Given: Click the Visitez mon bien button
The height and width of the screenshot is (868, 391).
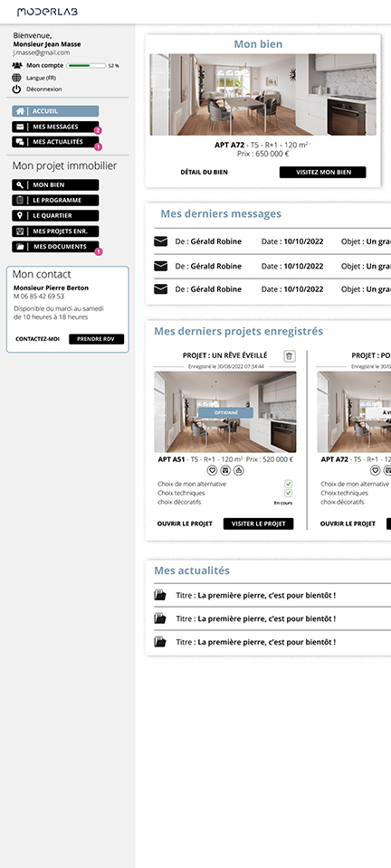Looking at the screenshot, I should coord(323,172).
